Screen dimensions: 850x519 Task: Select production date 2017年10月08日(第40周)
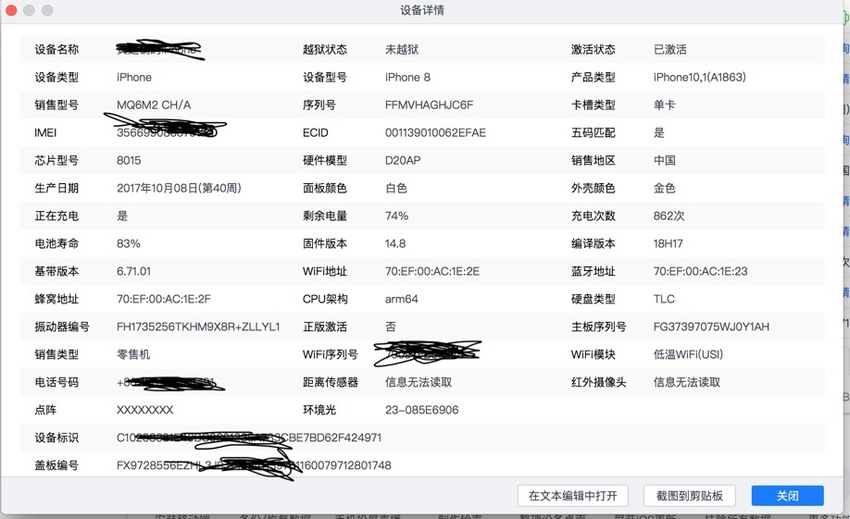pos(179,188)
